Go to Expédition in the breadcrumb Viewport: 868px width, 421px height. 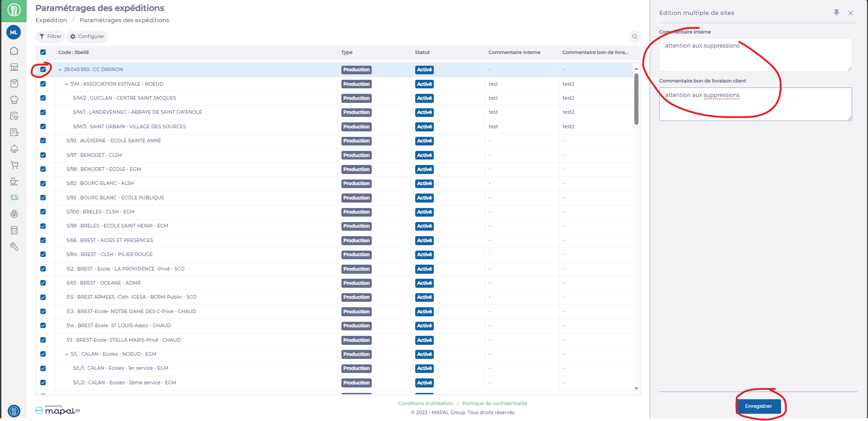tap(51, 20)
